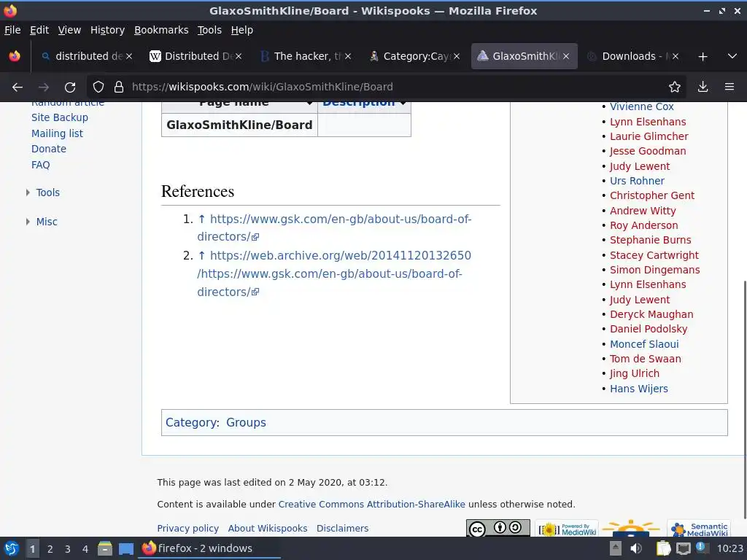Open Disclaimers footer link
The height and width of the screenshot is (560, 747).
[x=342, y=529]
